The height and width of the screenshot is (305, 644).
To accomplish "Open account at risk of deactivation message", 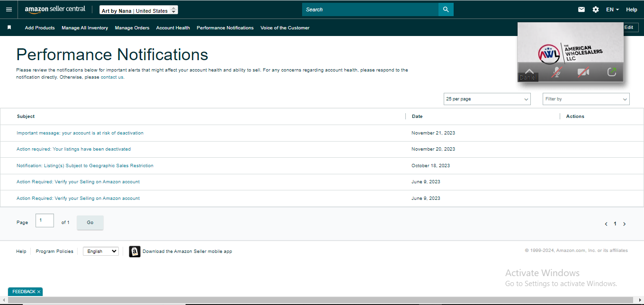I will point(80,133).
